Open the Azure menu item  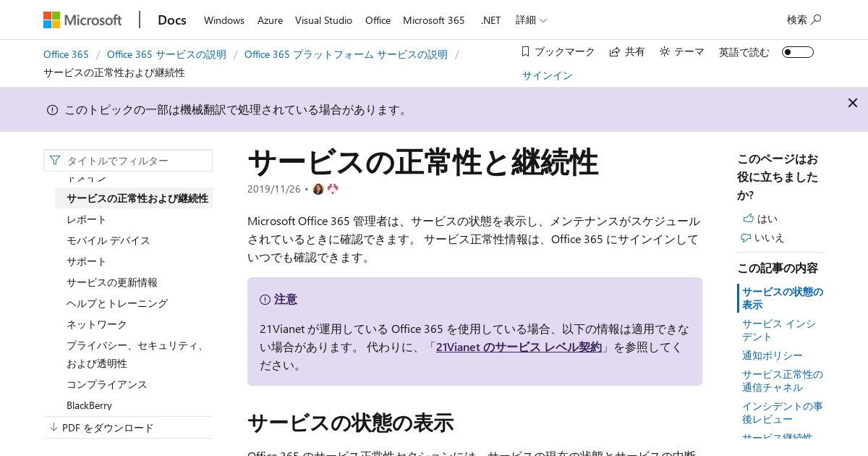pos(270,20)
